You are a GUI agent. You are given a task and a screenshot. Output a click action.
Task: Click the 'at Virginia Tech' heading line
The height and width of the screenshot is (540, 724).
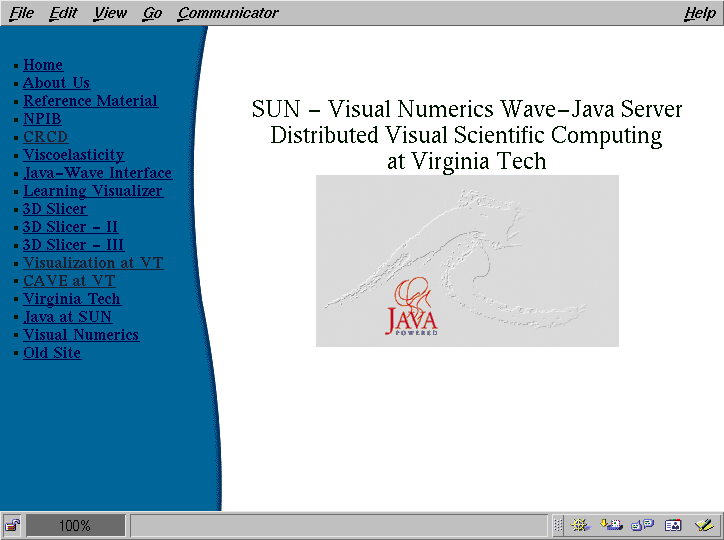(467, 161)
